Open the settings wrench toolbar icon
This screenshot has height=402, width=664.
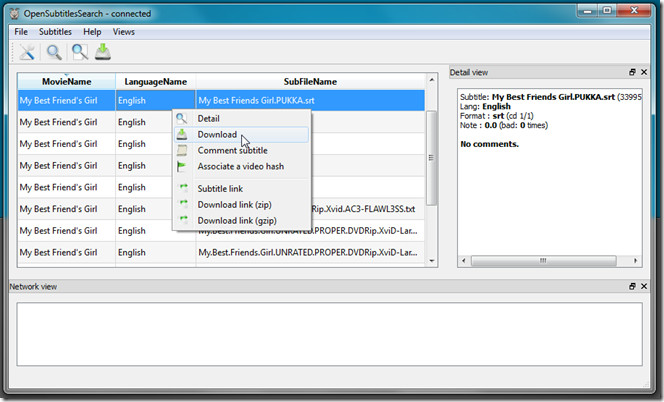click(27, 52)
